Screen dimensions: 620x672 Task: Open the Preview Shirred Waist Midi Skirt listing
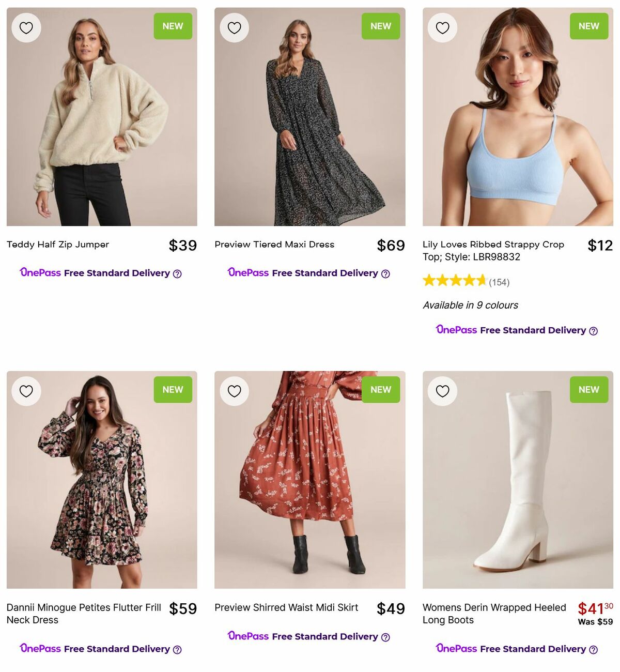pyautogui.click(x=286, y=607)
